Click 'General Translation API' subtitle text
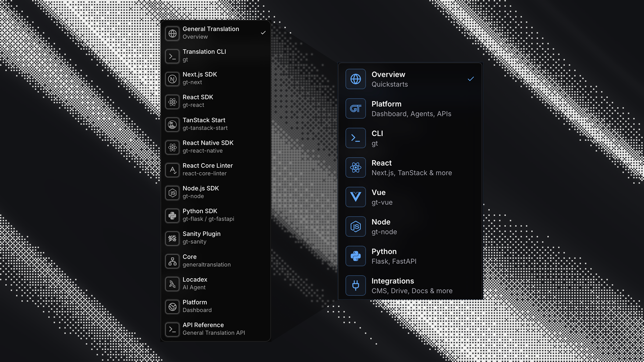The height and width of the screenshot is (362, 644). tap(214, 333)
